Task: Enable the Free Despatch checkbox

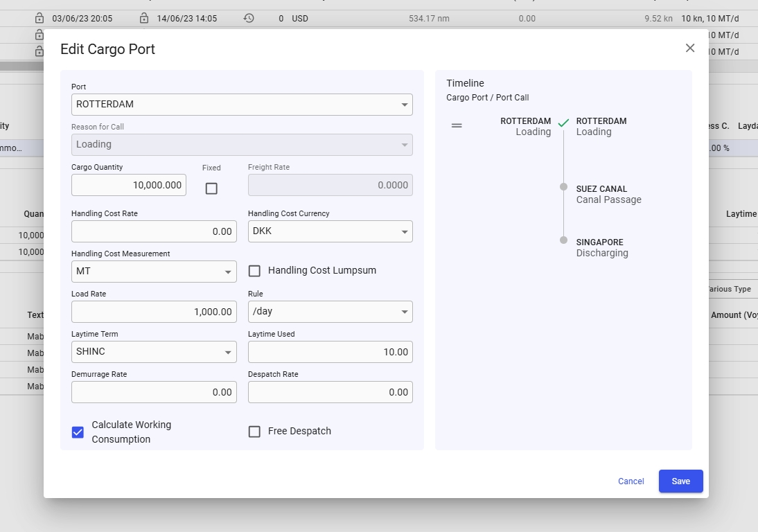Action: coord(254,432)
